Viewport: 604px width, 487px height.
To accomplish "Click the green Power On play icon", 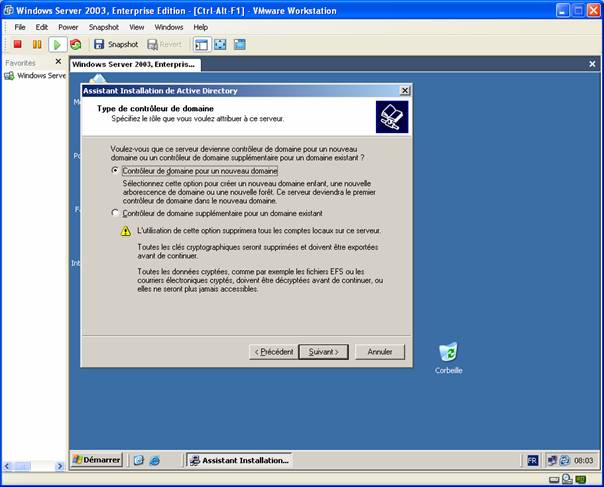I will 57,45.
